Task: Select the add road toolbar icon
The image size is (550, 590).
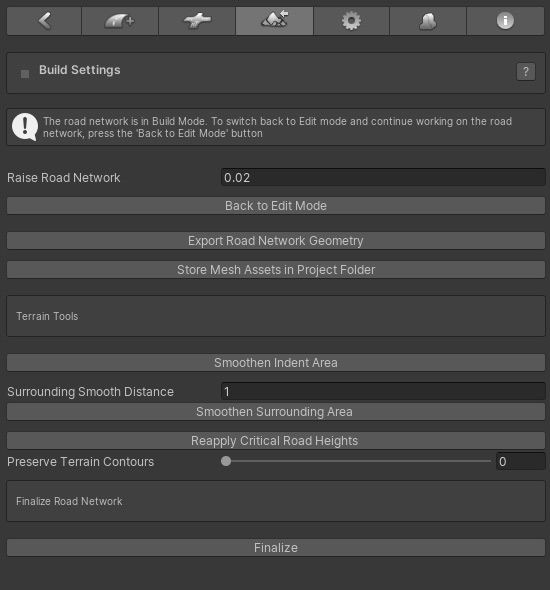Action: click(120, 21)
